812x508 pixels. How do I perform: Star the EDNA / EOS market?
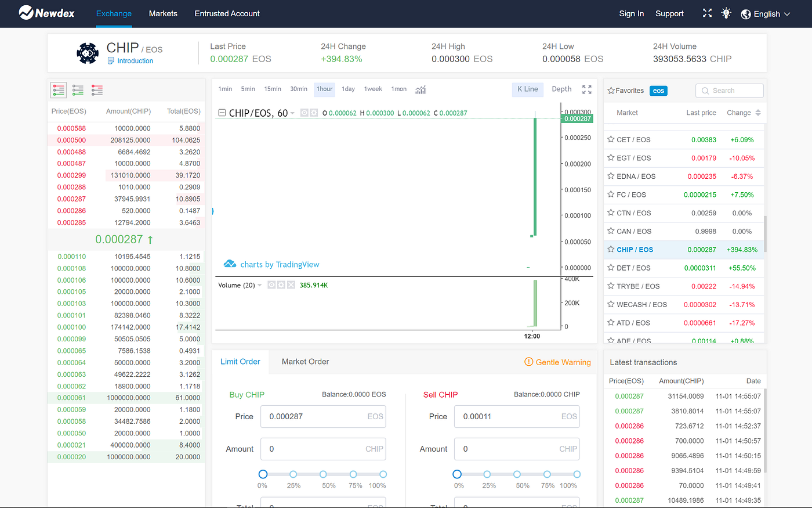tap(611, 176)
